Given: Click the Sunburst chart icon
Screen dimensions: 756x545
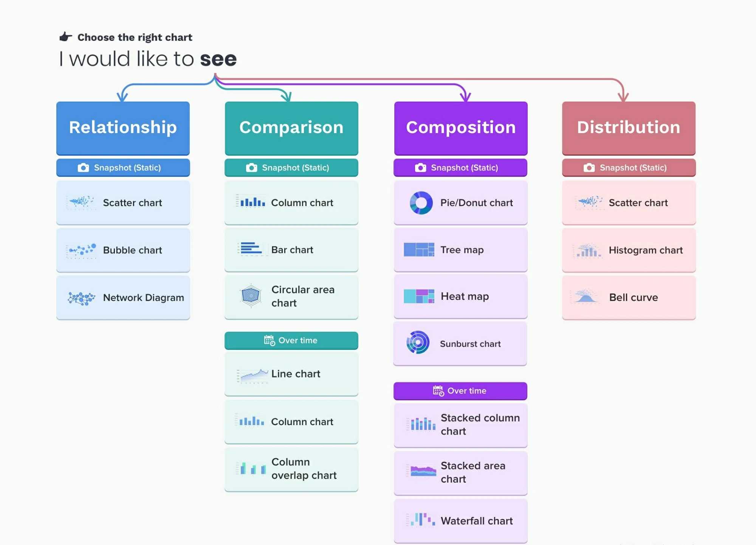Looking at the screenshot, I should [418, 343].
